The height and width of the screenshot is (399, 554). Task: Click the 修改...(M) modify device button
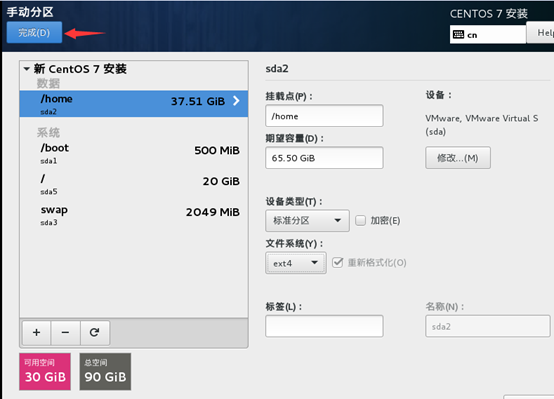[x=458, y=158]
